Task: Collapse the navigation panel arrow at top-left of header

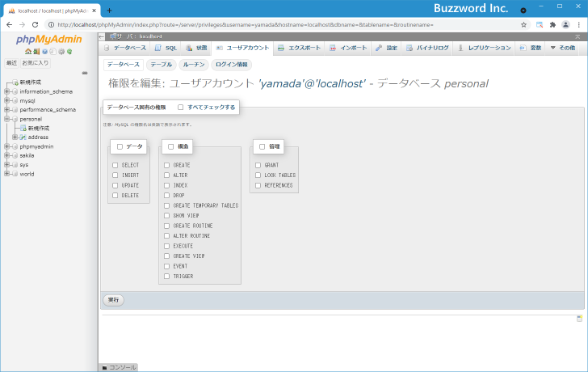Action: tap(102, 36)
